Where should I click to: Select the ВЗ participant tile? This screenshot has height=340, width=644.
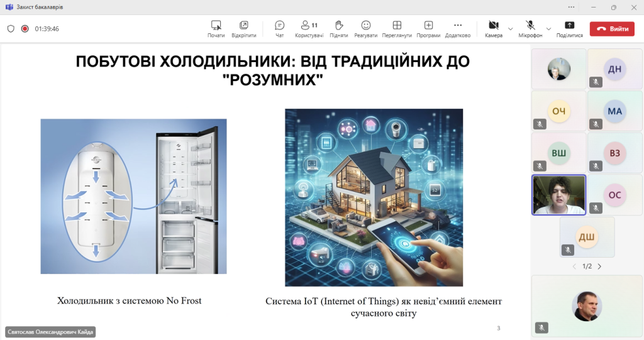click(615, 153)
